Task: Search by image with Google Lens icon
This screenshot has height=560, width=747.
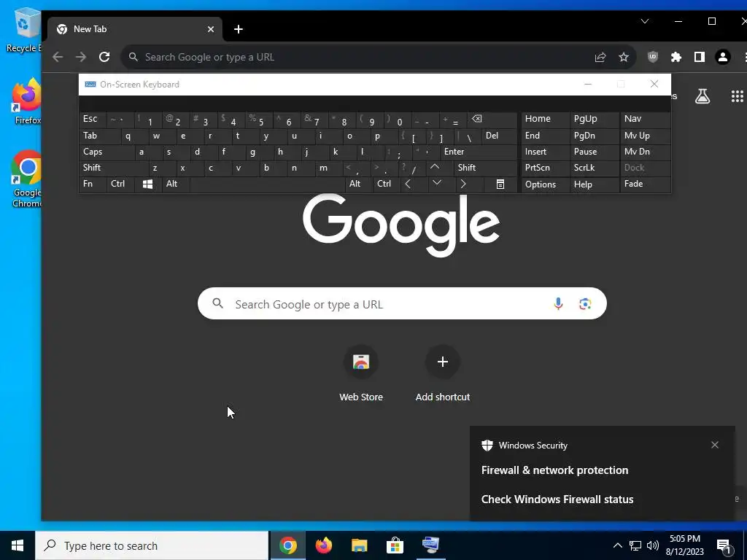Action: pyautogui.click(x=585, y=304)
